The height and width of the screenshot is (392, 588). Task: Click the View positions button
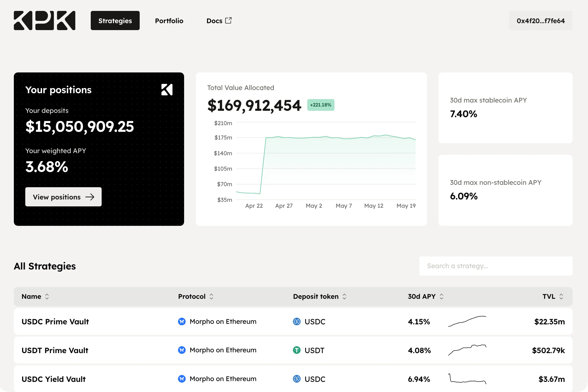click(x=63, y=197)
